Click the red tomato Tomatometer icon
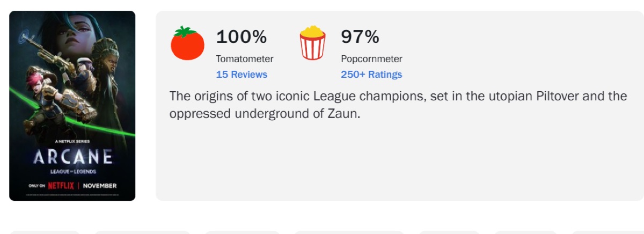The width and height of the screenshot is (644, 234). (187, 43)
